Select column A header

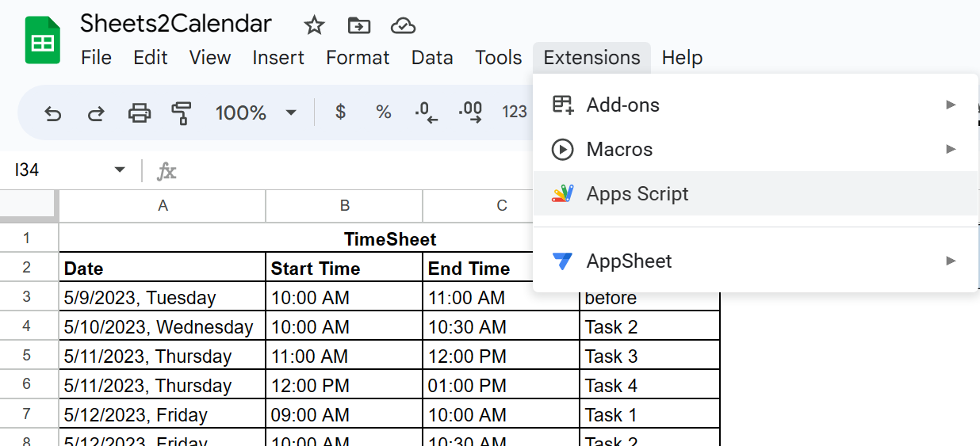pos(163,206)
